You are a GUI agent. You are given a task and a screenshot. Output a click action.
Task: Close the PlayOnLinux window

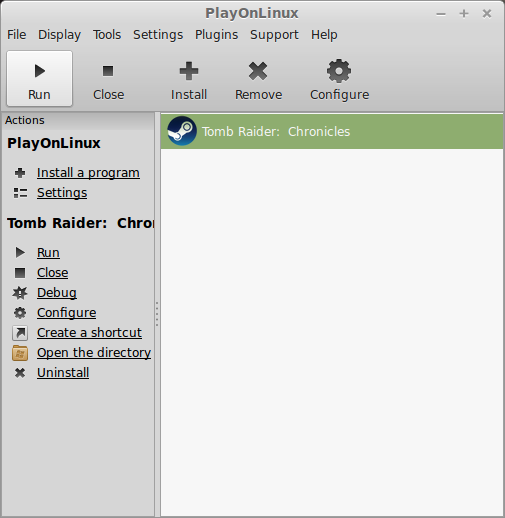click(487, 14)
